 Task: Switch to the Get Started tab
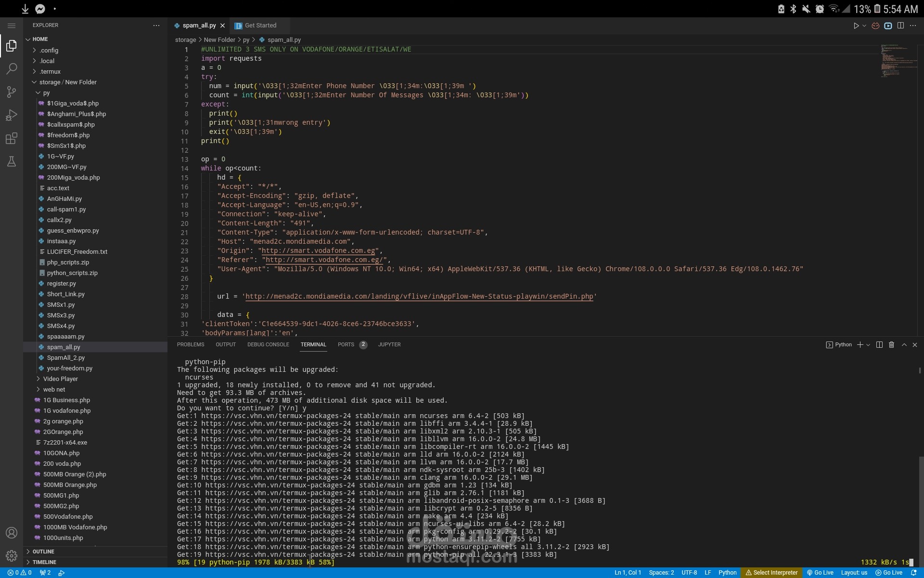click(x=260, y=26)
